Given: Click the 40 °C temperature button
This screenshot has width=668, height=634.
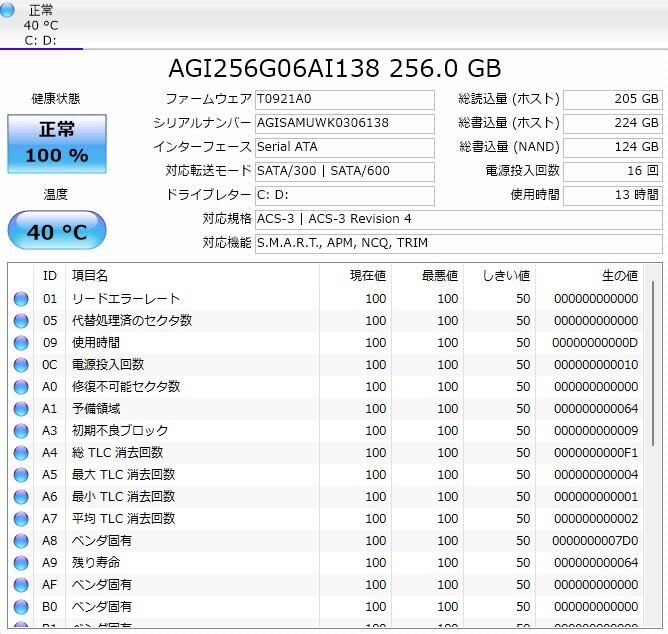Looking at the screenshot, I should tap(56, 231).
